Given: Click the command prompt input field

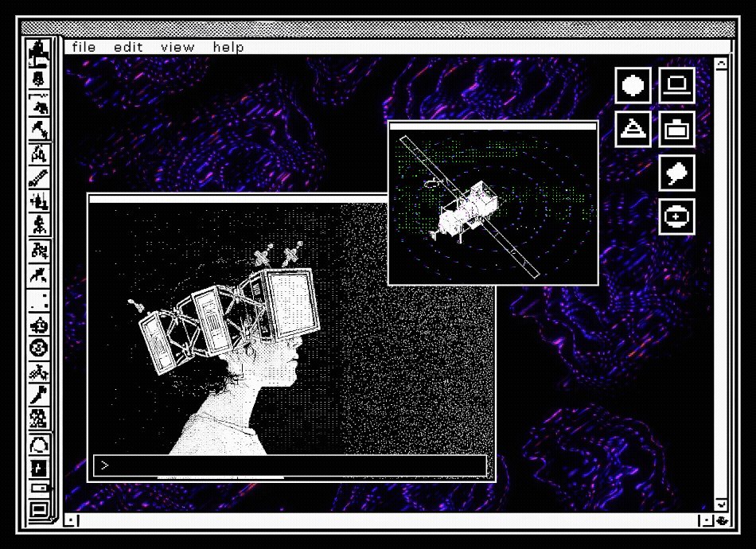Looking at the screenshot, I should tap(290, 465).
